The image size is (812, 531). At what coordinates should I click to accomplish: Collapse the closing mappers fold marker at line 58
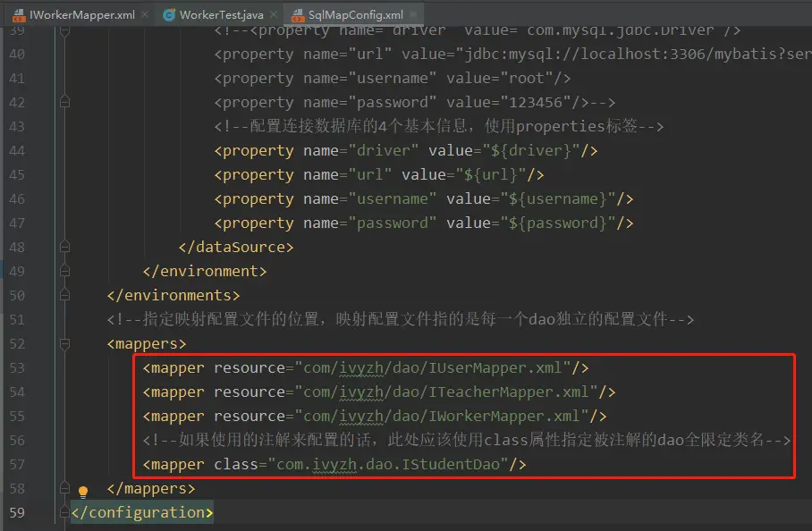[64, 487]
